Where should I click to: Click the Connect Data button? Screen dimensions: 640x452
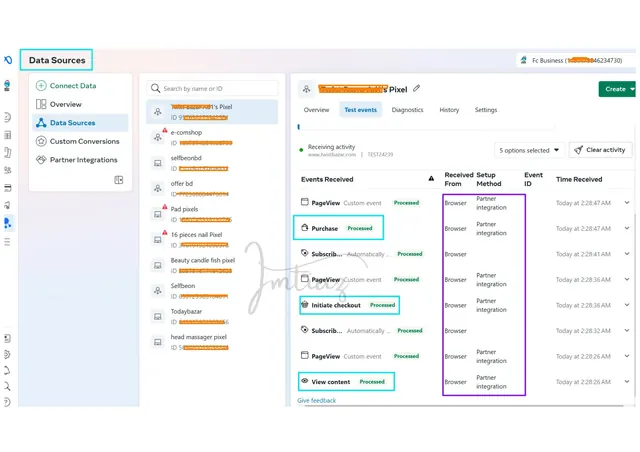point(66,86)
